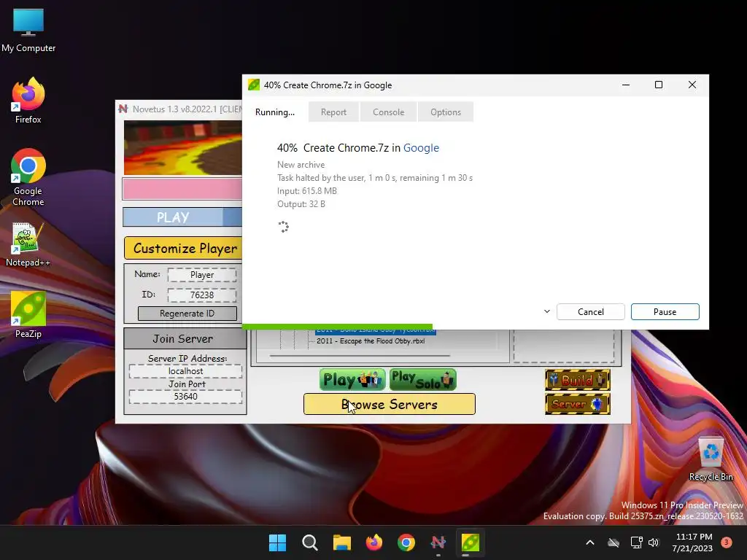The height and width of the screenshot is (560, 747).
Task: Close the PeaZip progress window
Action: pos(692,85)
